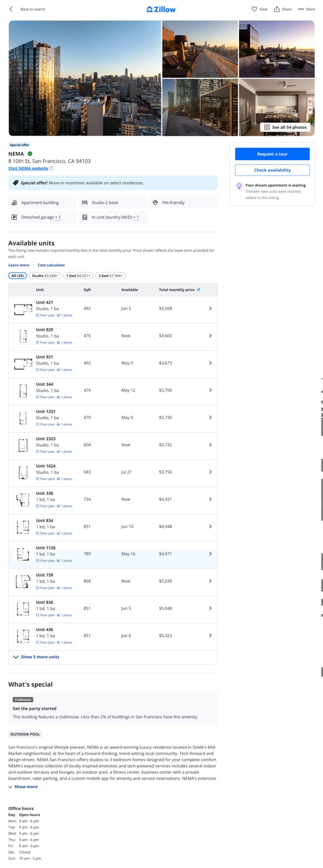Click the Clubhouse tag

(x=23, y=700)
